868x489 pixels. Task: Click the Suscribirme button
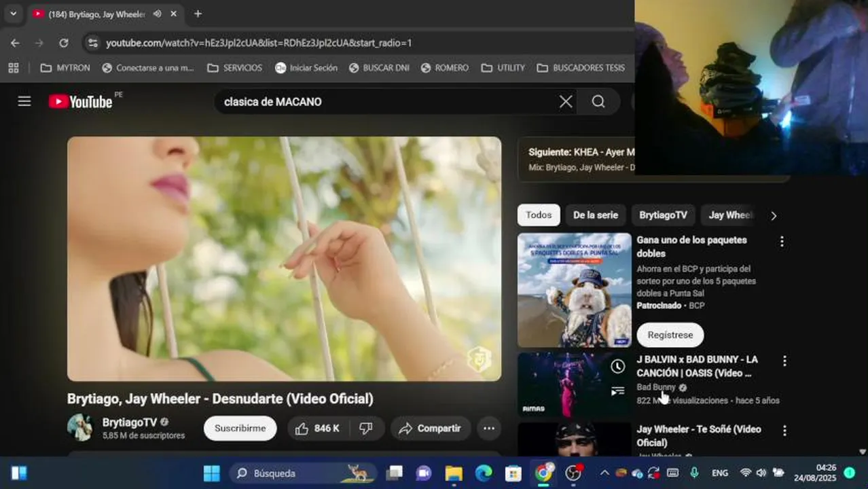tap(240, 429)
